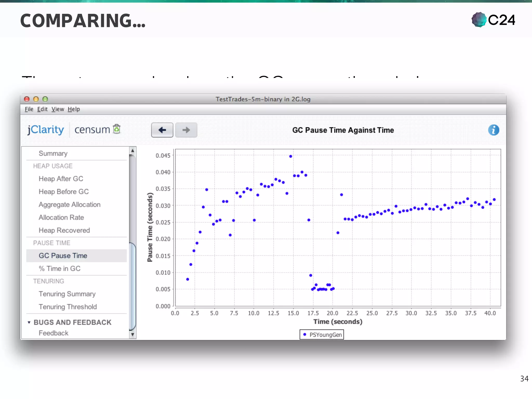Open Tenuring Threshold view

pyautogui.click(x=68, y=307)
